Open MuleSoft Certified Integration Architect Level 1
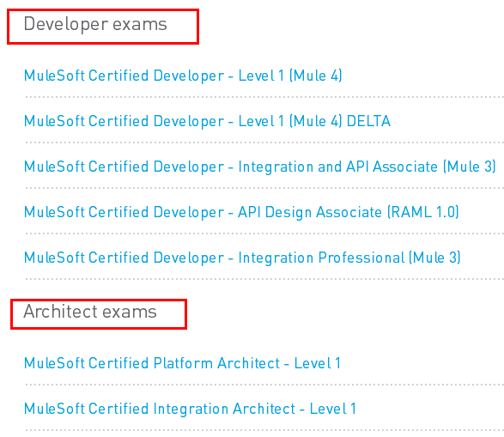This screenshot has width=504, height=437. [190, 409]
